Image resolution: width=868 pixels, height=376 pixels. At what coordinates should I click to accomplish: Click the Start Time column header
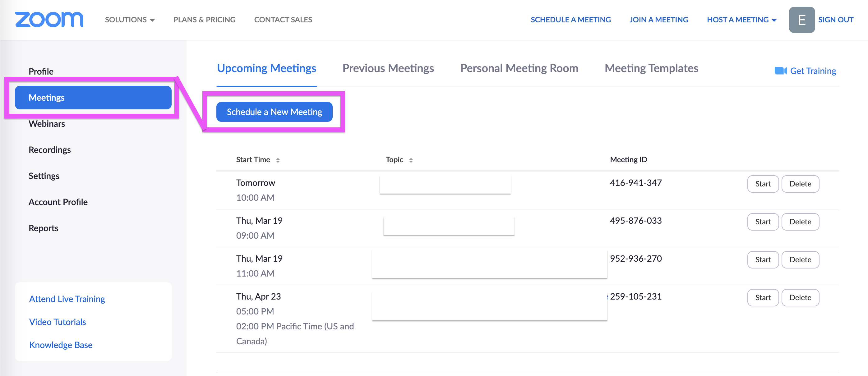click(x=253, y=160)
